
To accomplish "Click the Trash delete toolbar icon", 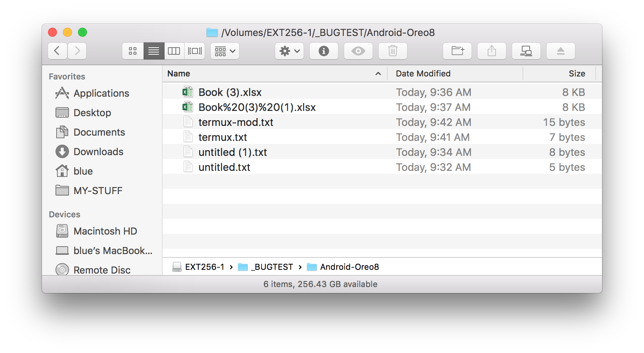I will click(x=392, y=51).
